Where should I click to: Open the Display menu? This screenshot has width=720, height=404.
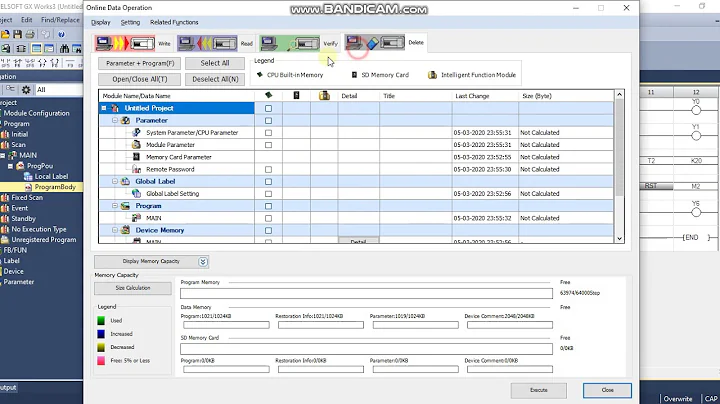click(101, 22)
